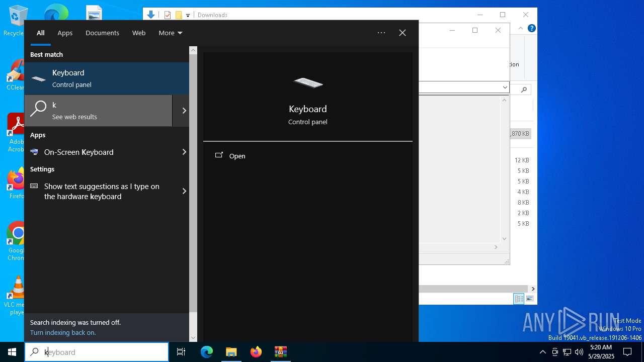Click the network tray icon

pyautogui.click(x=567, y=352)
